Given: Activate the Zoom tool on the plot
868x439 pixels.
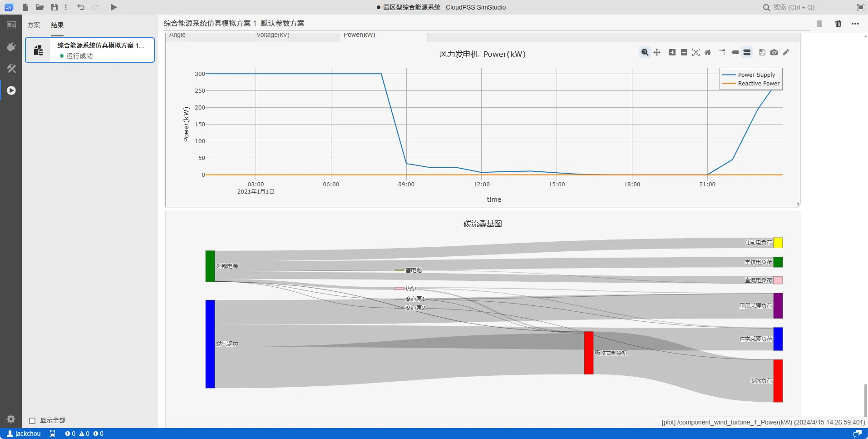Looking at the screenshot, I should point(645,52).
